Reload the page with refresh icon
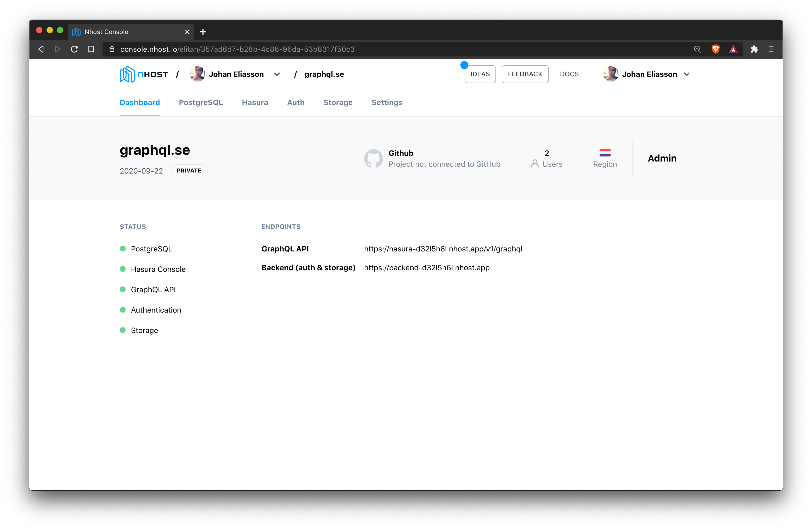Screen dimensions: 812x529 tap(74, 49)
